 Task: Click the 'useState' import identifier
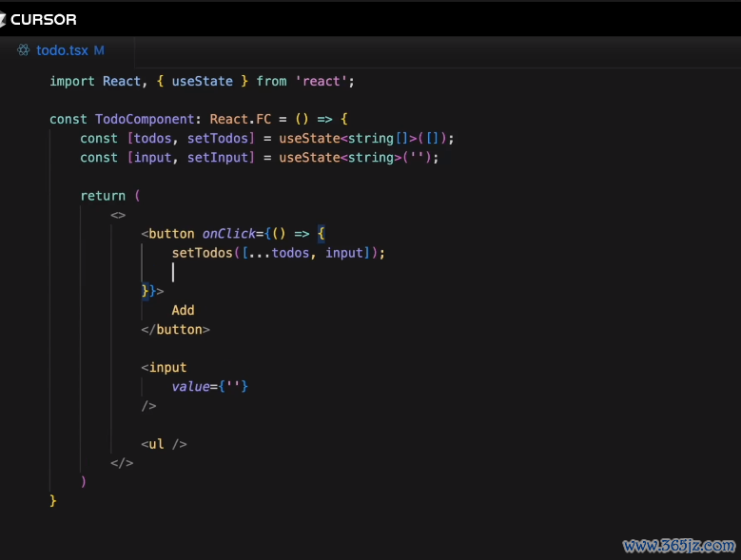pyautogui.click(x=203, y=81)
